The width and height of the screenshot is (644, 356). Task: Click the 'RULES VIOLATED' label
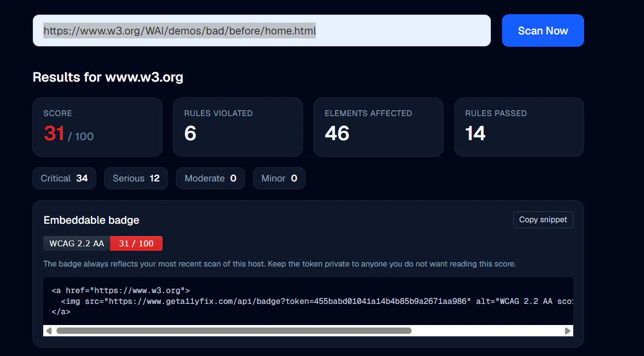pyautogui.click(x=218, y=113)
